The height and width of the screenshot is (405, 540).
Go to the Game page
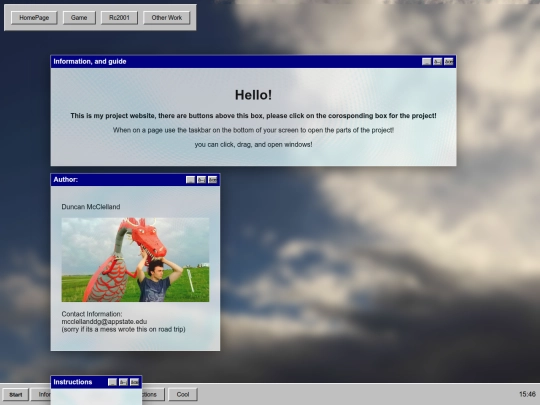tap(79, 18)
